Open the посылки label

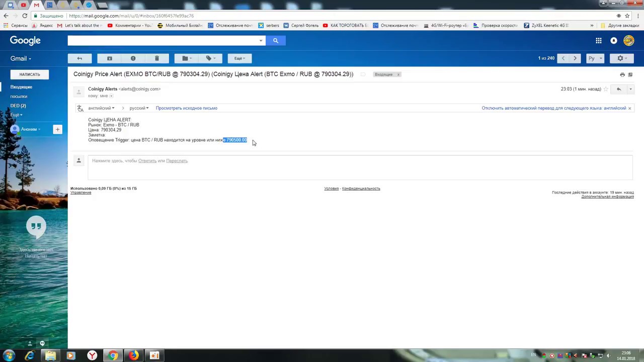click(19, 96)
